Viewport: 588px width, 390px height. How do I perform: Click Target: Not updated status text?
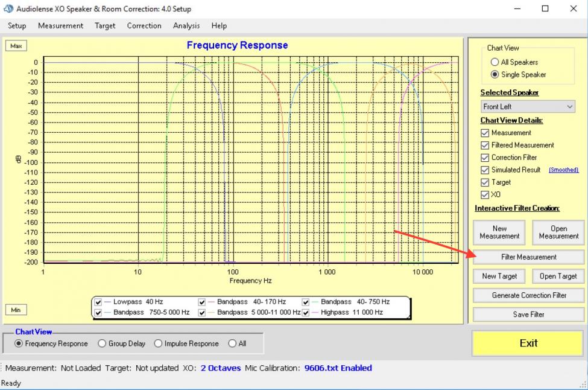tap(142, 368)
